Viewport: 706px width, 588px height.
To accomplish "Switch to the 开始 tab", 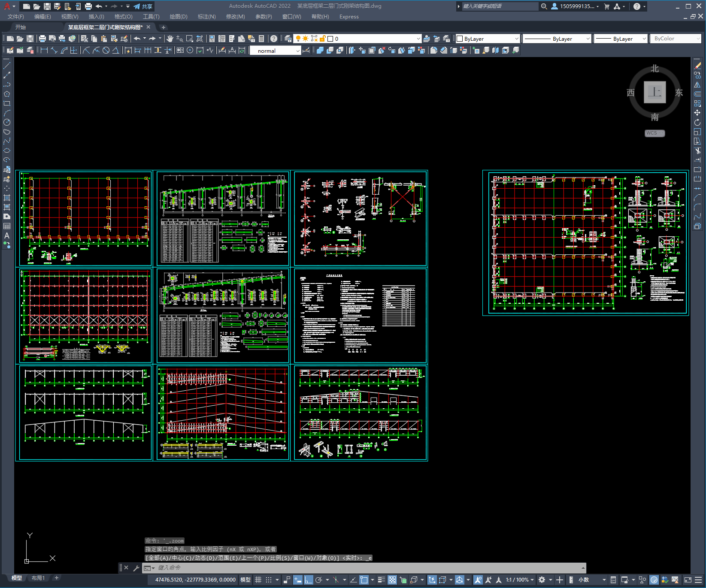I will 21,27.
